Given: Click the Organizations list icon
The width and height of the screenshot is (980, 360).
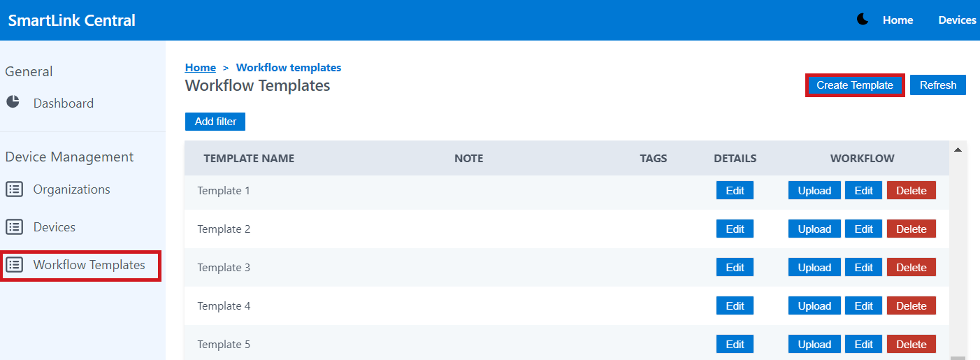Looking at the screenshot, I should pos(14,189).
